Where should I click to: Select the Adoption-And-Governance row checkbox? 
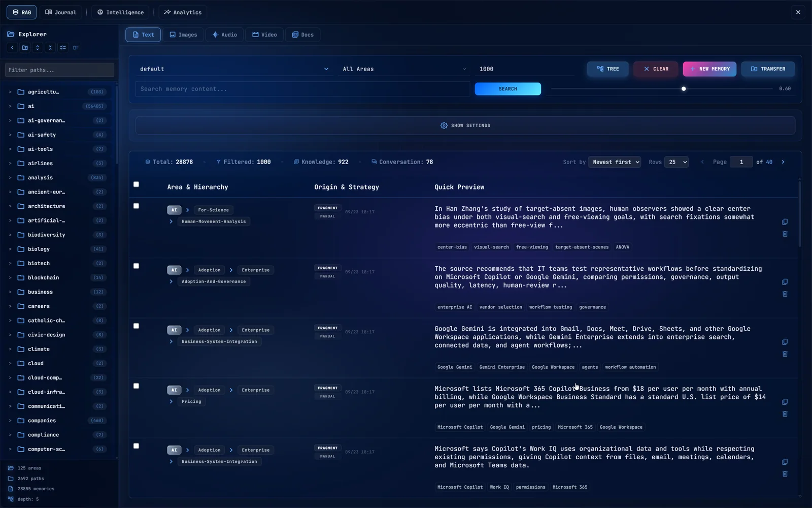click(x=136, y=266)
